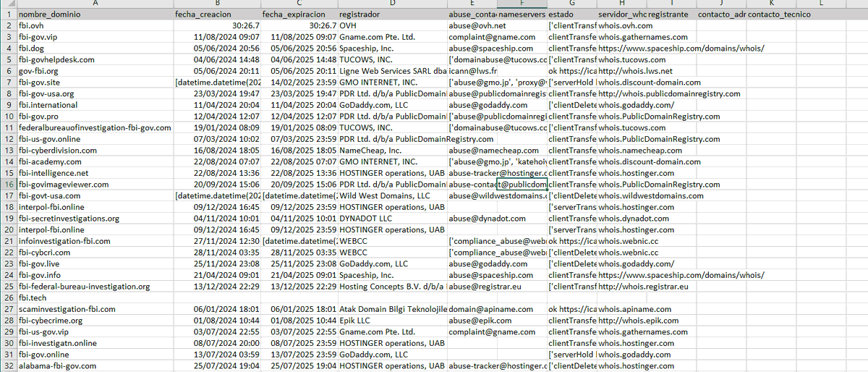The width and height of the screenshot is (868, 372).
Task: Click the fbi-intelligence.net cell
Action: point(95,173)
